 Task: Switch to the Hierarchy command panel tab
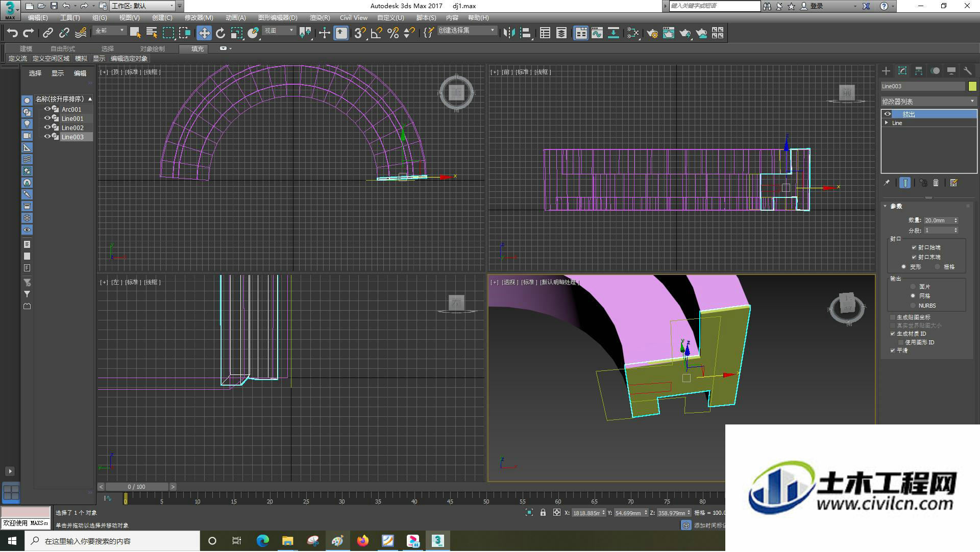(x=919, y=71)
